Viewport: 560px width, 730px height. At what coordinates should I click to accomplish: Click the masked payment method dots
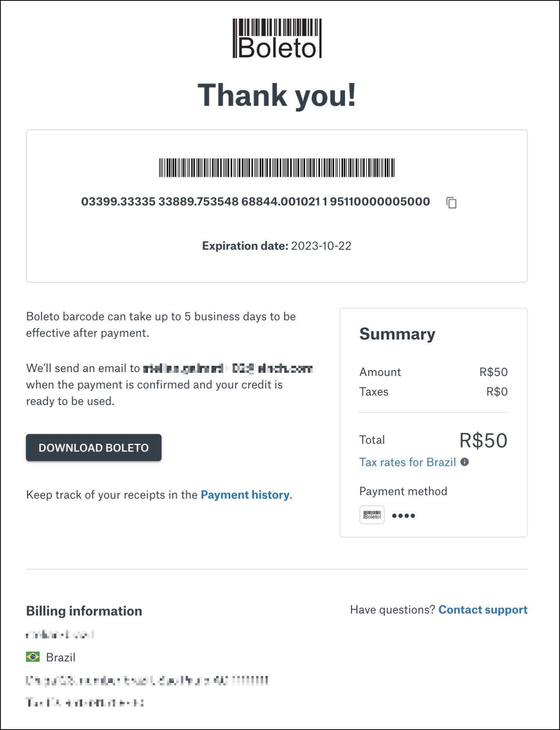(x=403, y=516)
